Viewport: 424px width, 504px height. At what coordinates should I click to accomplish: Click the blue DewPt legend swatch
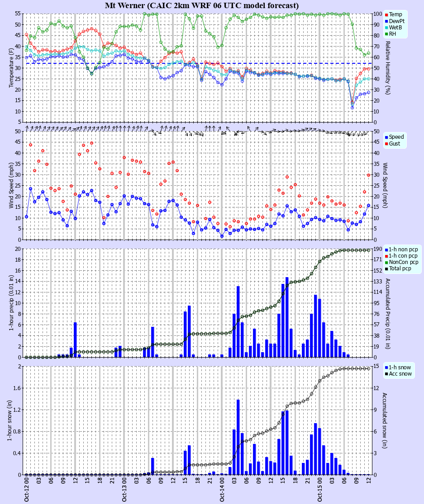tap(386, 21)
